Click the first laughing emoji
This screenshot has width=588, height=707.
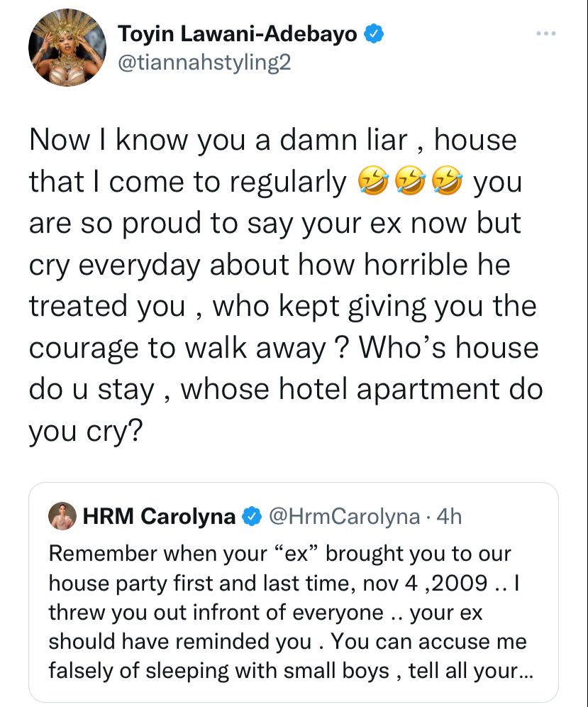click(x=372, y=180)
